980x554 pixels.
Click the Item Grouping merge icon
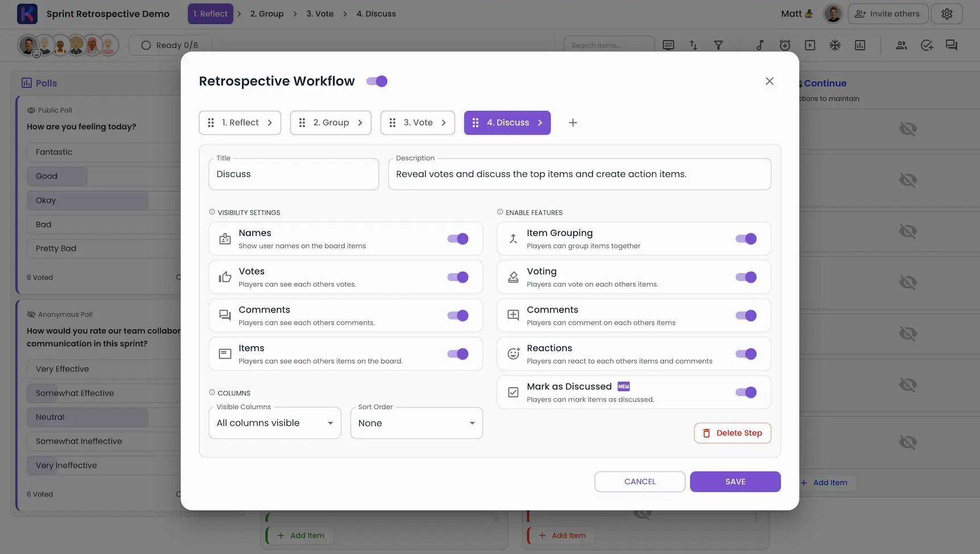(x=513, y=239)
